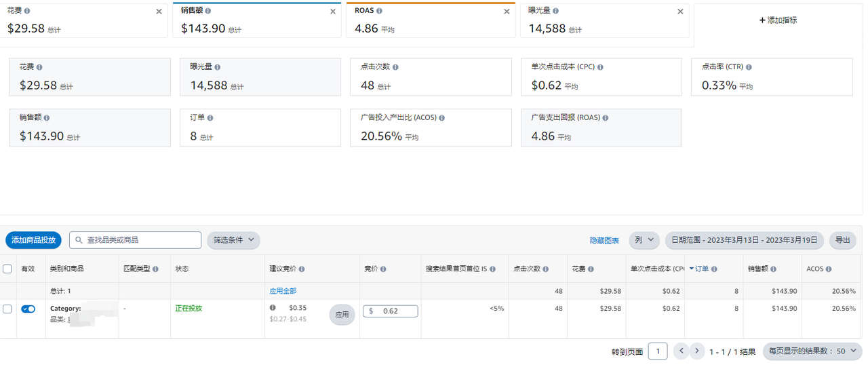Click the 正在投放 status text
This screenshot has height=367, width=868.
click(x=189, y=308)
